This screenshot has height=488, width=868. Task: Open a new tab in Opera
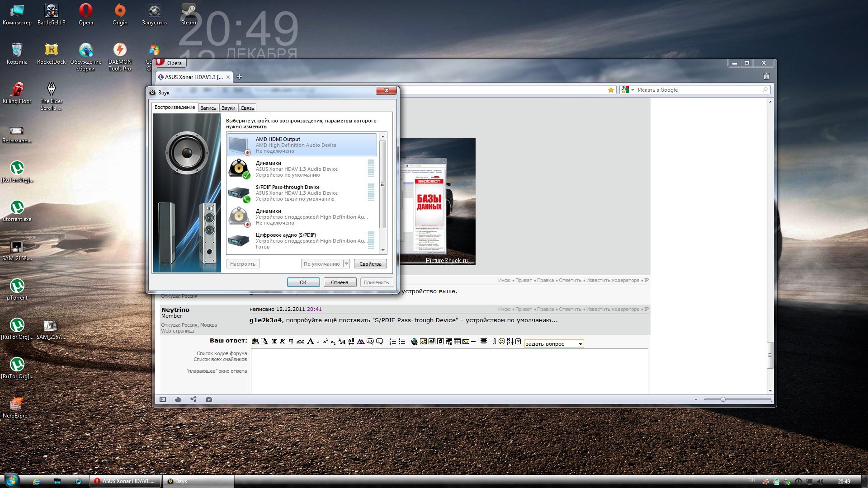(x=240, y=77)
